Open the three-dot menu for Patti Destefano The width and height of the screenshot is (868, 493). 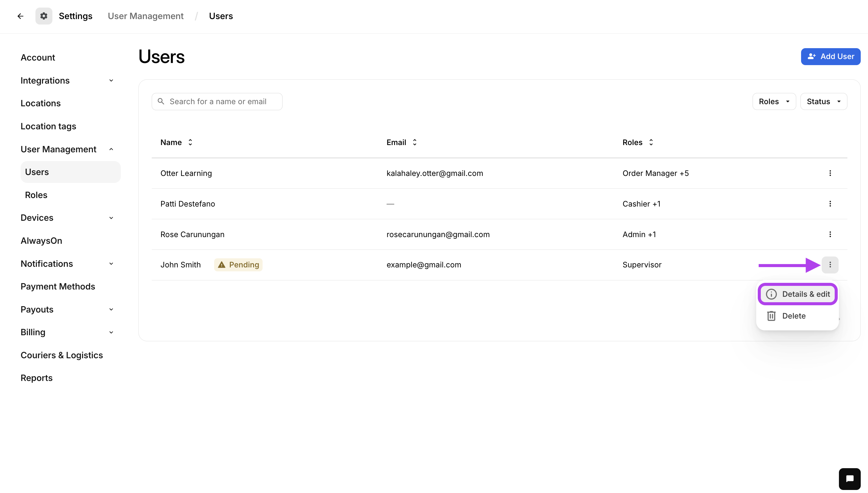tap(830, 203)
